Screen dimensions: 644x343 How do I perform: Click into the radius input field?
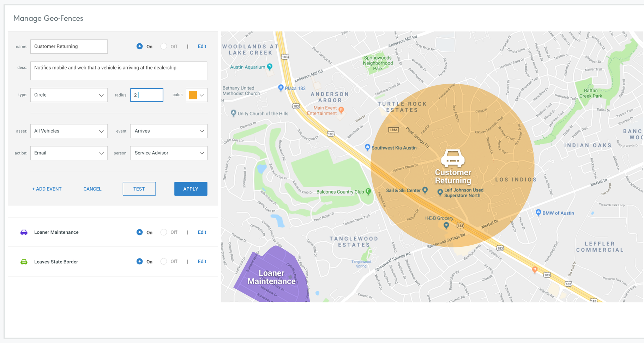(147, 95)
